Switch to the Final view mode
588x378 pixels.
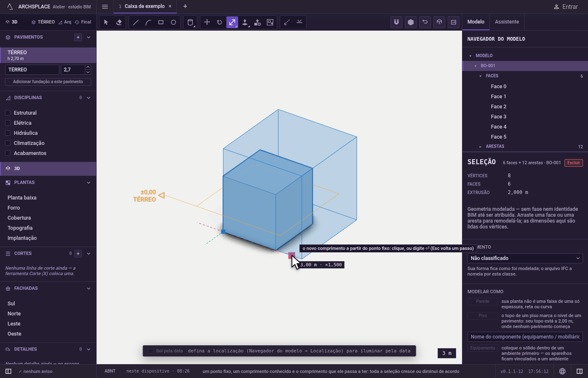click(x=83, y=22)
